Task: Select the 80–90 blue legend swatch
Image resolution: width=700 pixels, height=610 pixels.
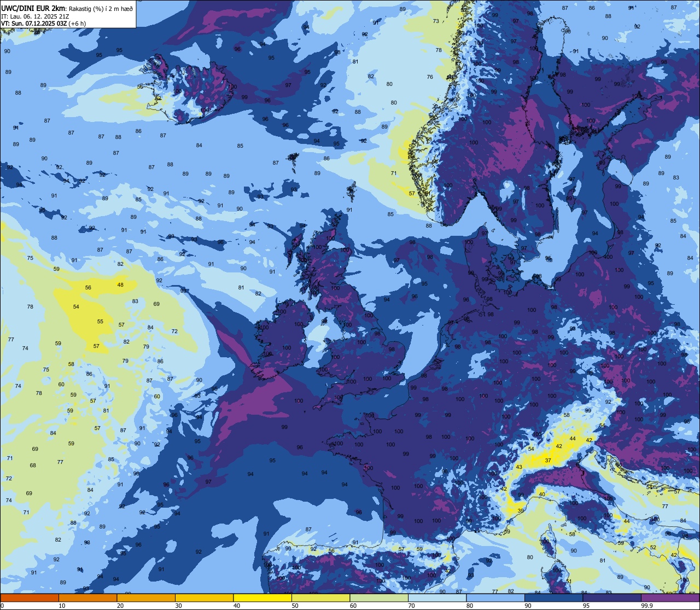Action: click(495, 597)
